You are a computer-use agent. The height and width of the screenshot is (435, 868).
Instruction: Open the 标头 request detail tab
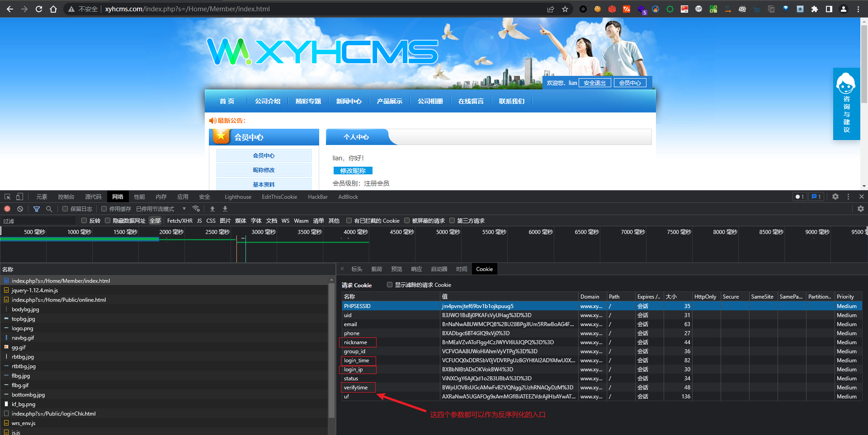pyautogui.click(x=357, y=269)
